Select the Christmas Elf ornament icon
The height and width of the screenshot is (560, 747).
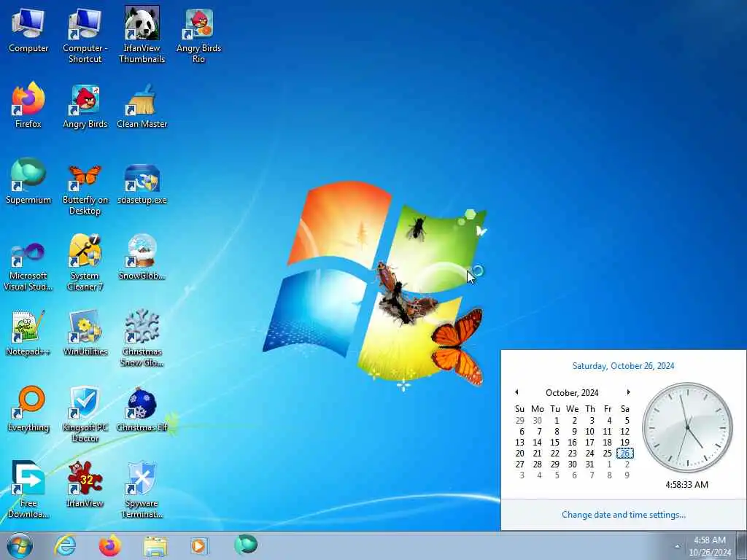[x=142, y=410]
